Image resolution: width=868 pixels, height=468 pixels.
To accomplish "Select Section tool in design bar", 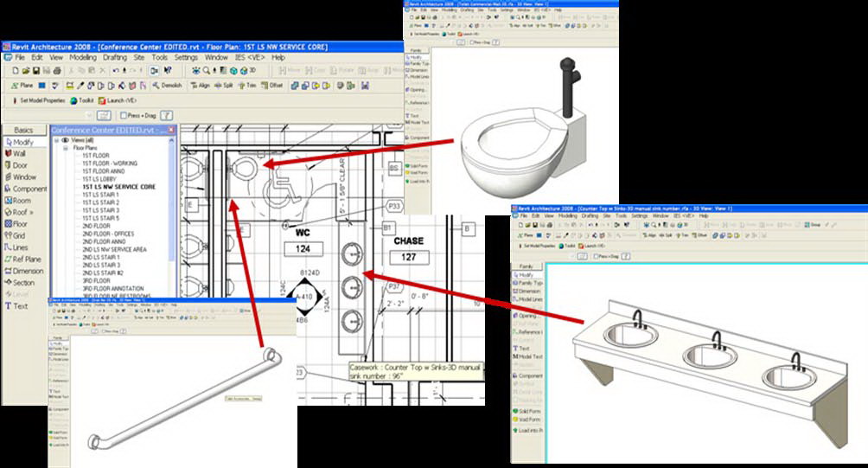I will click(x=20, y=283).
